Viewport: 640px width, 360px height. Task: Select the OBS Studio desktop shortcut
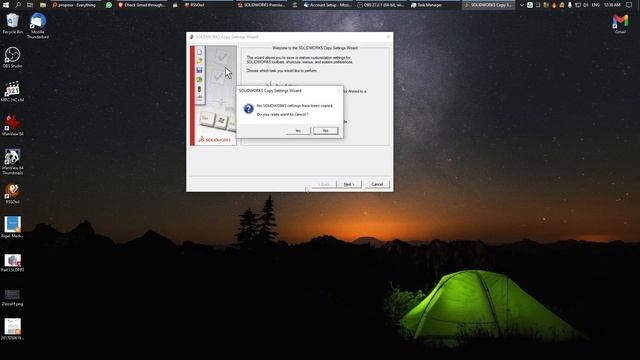pyautogui.click(x=13, y=57)
